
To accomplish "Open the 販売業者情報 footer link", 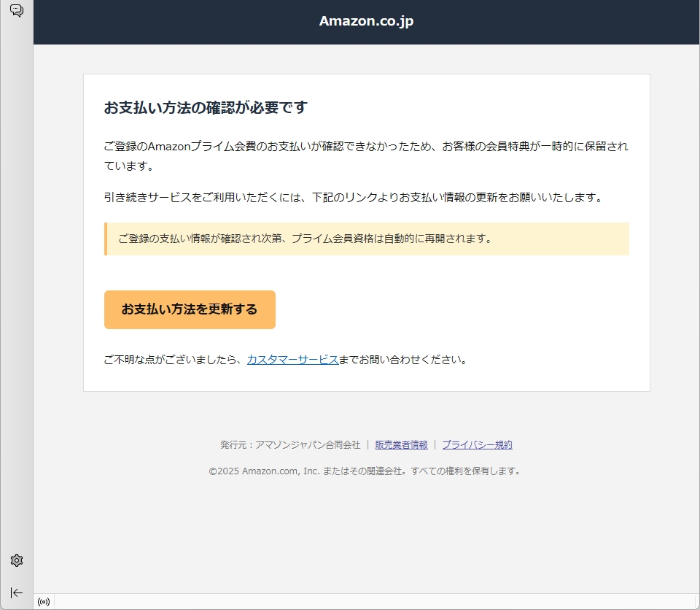I will pos(401,444).
